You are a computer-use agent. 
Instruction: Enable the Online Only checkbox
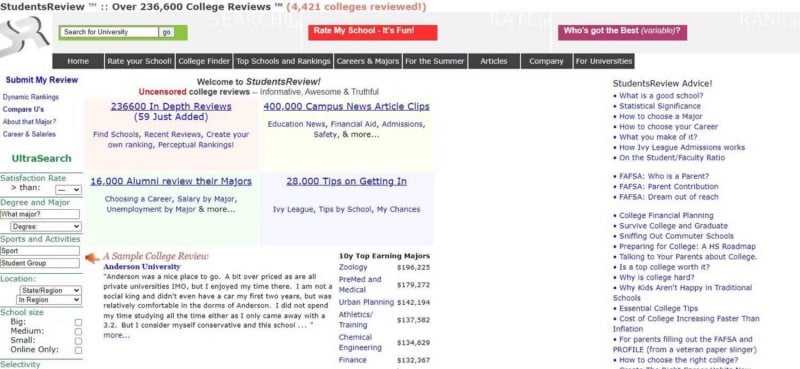[78, 350]
